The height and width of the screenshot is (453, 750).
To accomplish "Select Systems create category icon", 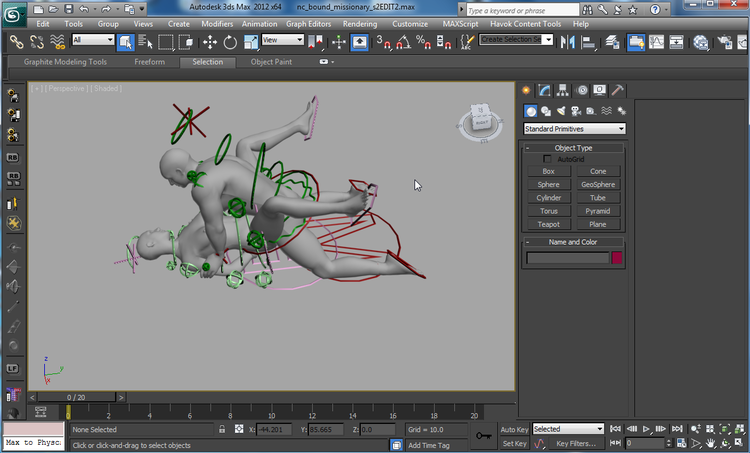I will (621, 111).
